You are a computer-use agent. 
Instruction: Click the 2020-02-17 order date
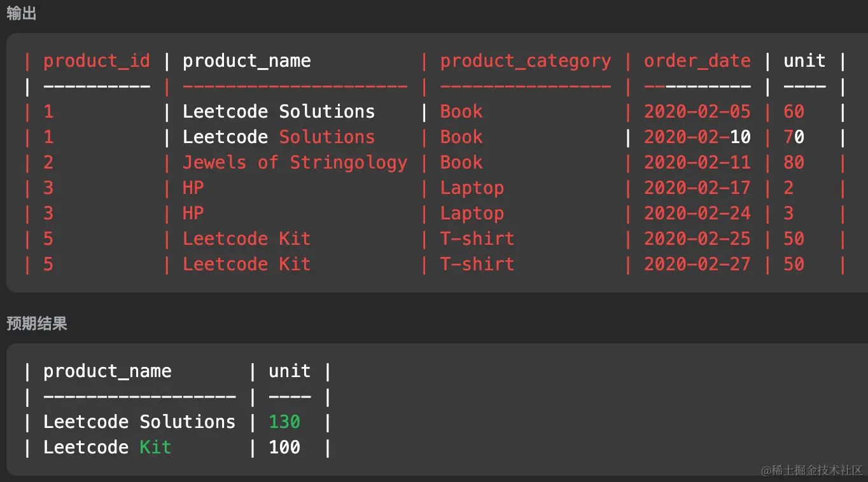697,188
